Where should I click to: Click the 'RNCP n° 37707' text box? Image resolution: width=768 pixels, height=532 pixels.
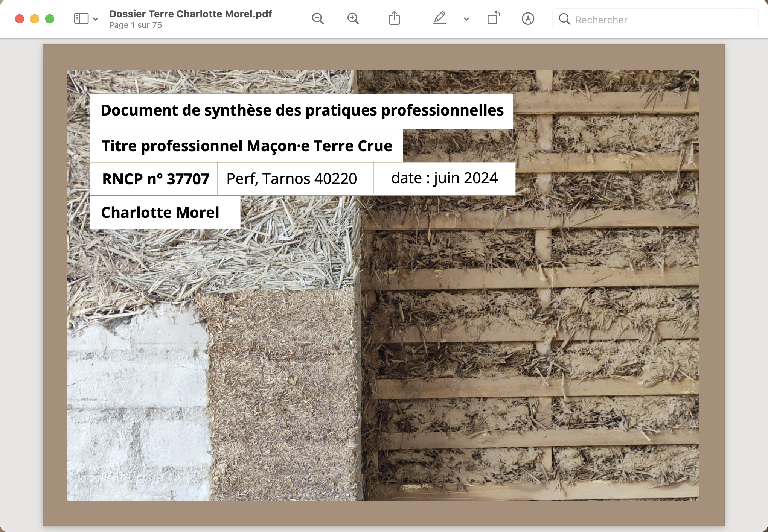[155, 179]
